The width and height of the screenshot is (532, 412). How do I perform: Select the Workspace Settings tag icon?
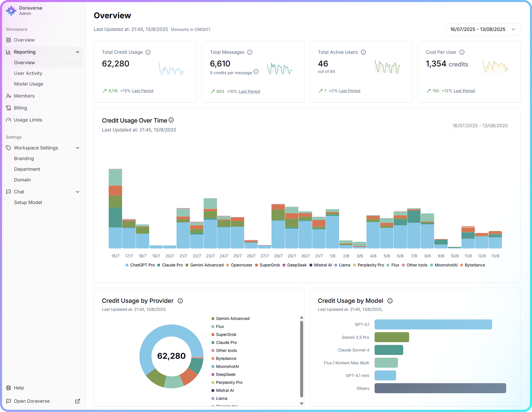9,148
